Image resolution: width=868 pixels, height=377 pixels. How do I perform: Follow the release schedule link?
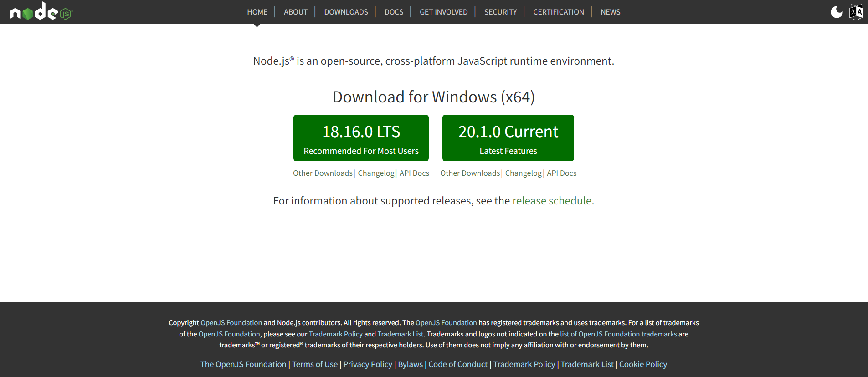[x=552, y=201]
